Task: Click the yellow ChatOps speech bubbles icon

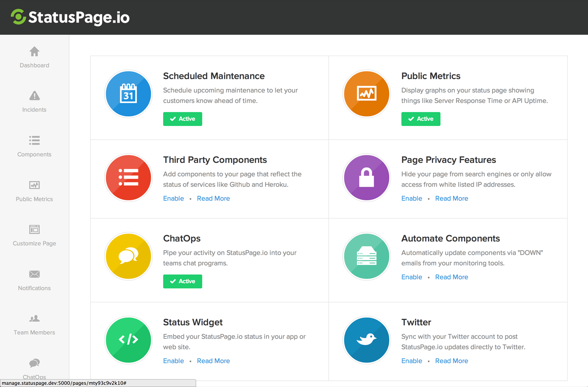Action: tap(128, 256)
